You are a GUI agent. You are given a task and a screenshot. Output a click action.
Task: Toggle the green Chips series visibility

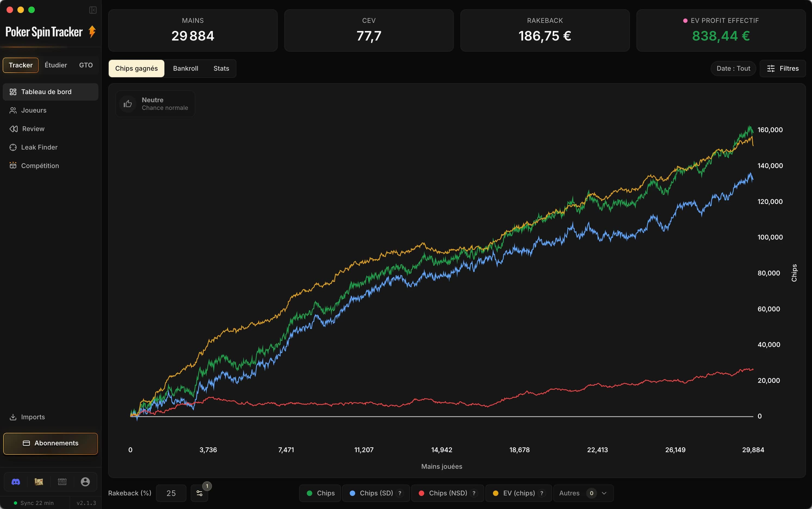[320, 493]
